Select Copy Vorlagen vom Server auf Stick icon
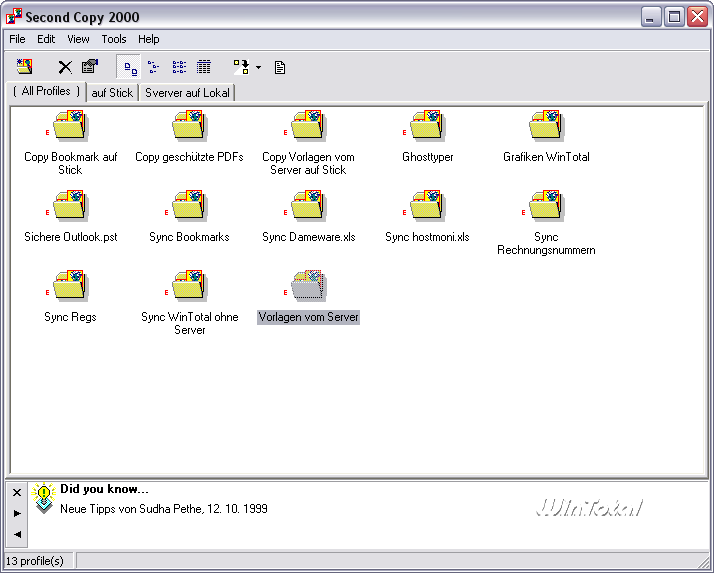Image resolution: width=714 pixels, height=573 pixels. pyautogui.click(x=308, y=125)
